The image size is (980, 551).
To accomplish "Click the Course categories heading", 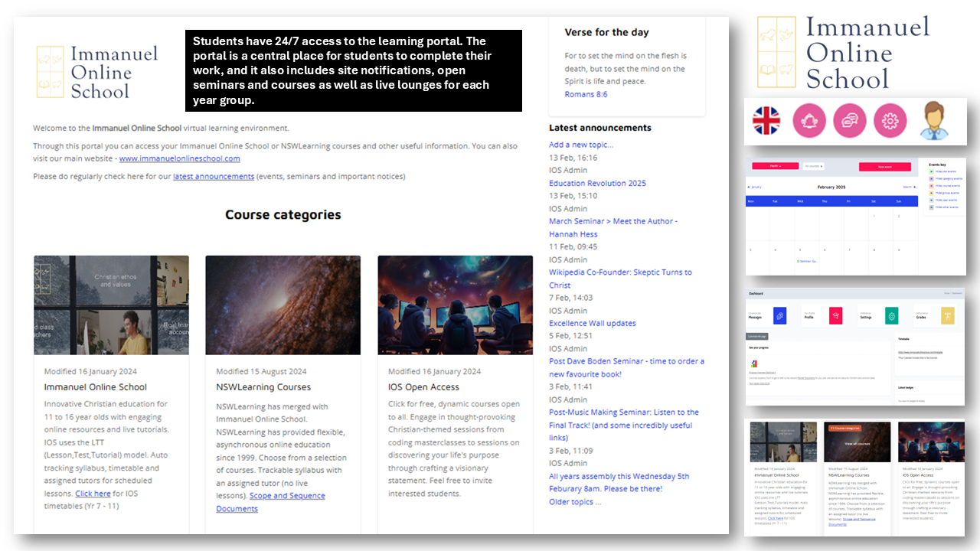I will [x=283, y=214].
